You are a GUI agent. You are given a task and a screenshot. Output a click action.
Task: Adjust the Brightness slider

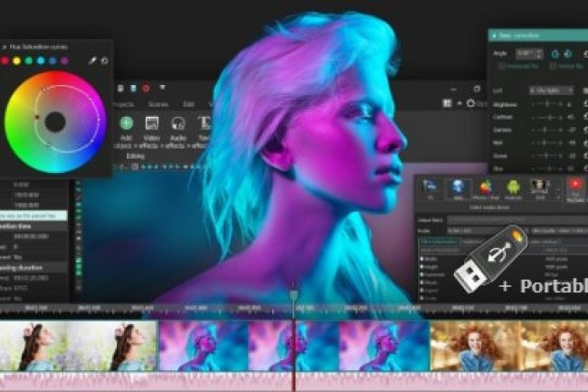[547, 104]
